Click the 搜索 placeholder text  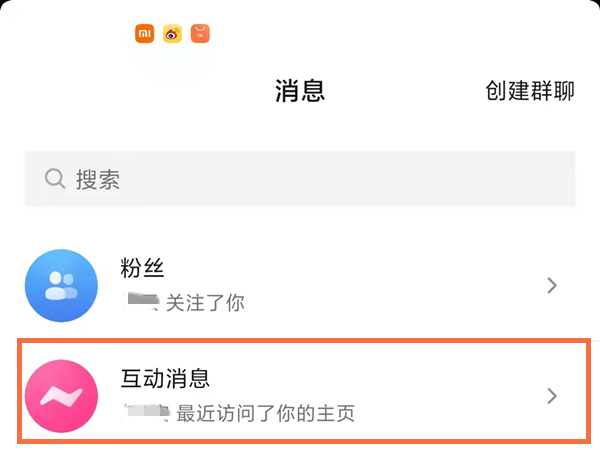point(98,180)
